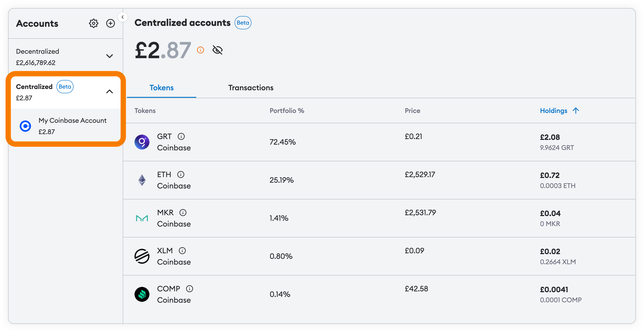This screenshot has width=644, height=332.
Task: Click the MKR price £2,531.79
Action: pos(420,212)
